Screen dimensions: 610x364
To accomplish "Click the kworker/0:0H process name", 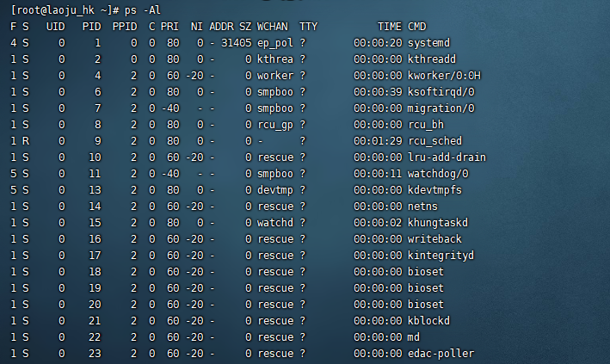I will [444, 75].
